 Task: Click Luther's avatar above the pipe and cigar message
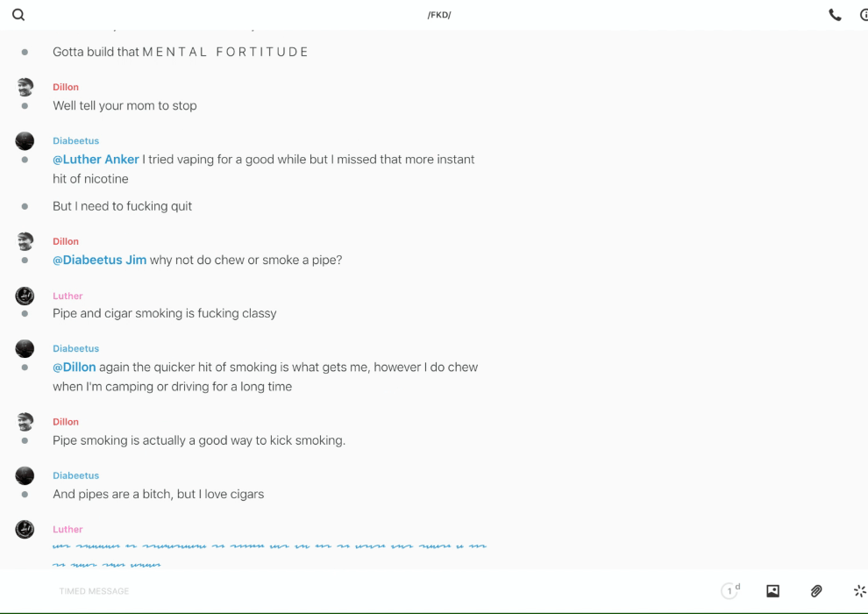pyautogui.click(x=25, y=296)
